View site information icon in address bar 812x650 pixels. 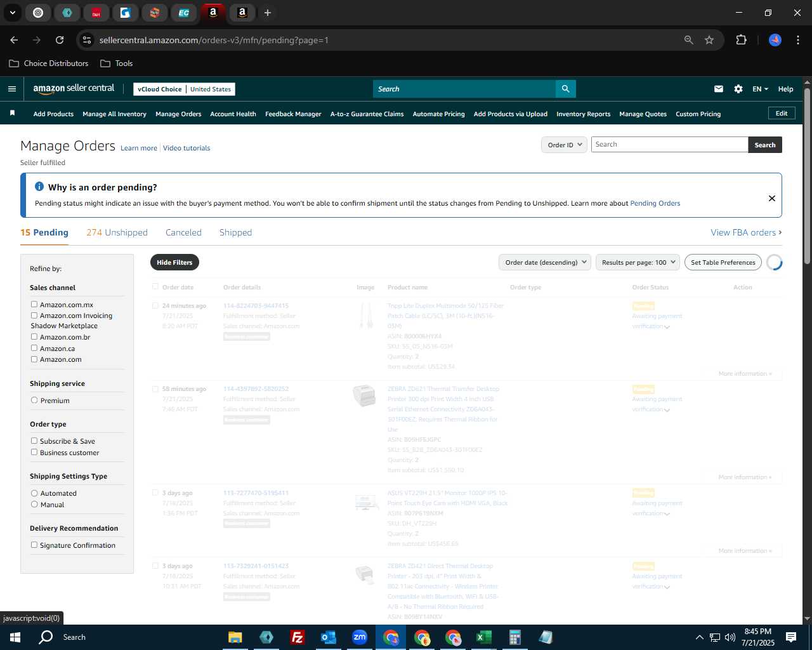tap(87, 40)
